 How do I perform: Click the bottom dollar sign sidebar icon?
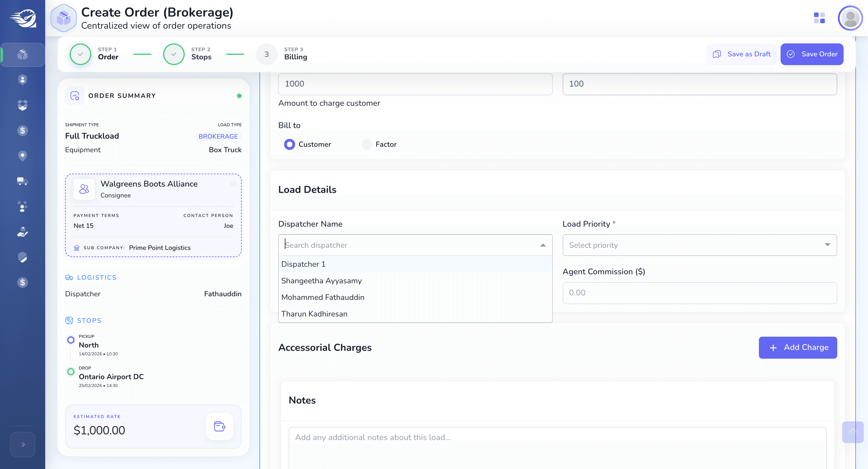(x=23, y=282)
